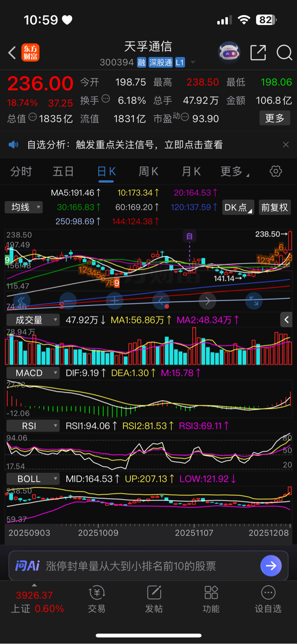Switch to the 五日 tab
This screenshot has height=644, width=297.
[x=63, y=171]
